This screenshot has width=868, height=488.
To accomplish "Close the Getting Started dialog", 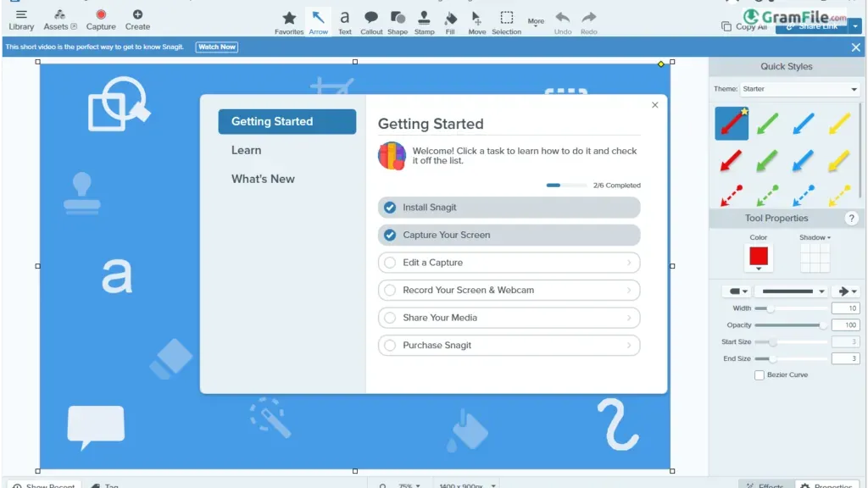I will (655, 105).
